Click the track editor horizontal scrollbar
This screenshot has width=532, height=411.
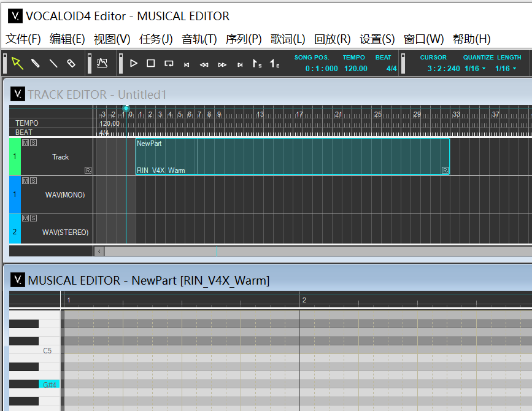coord(318,252)
